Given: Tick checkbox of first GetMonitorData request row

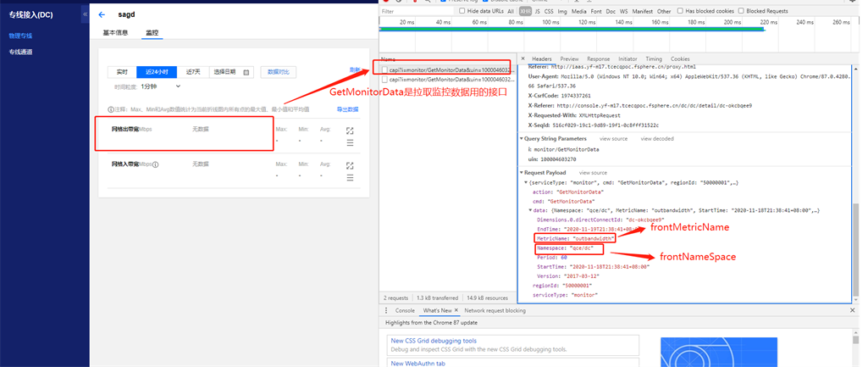Looking at the screenshot, I should click(x=384, y=70).
